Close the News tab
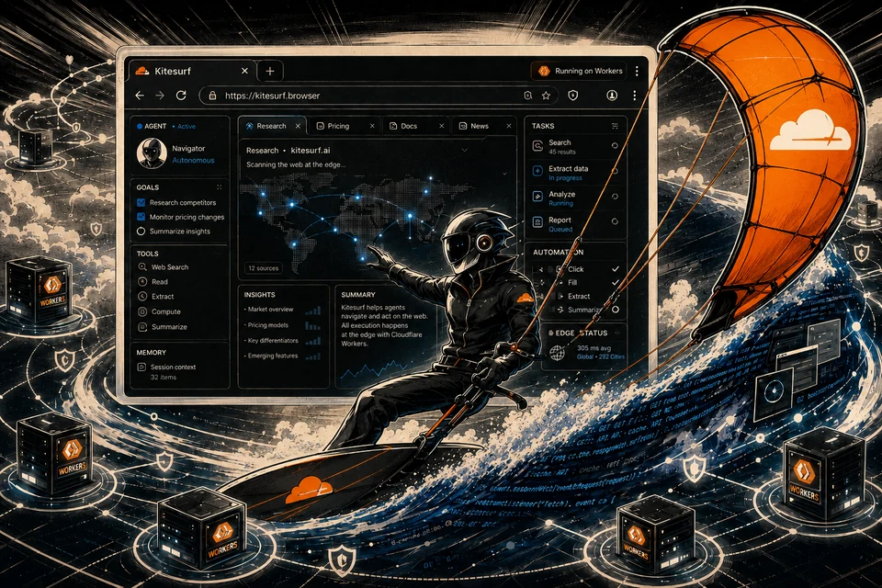This screenshot has width=882, height=588. coord(509,126)
